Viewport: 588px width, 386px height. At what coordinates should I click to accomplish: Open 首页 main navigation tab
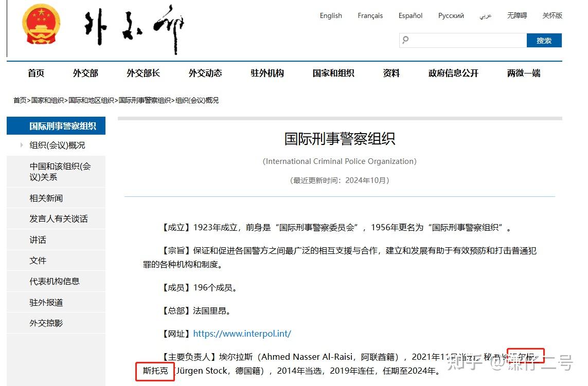[x=36, y=73]
